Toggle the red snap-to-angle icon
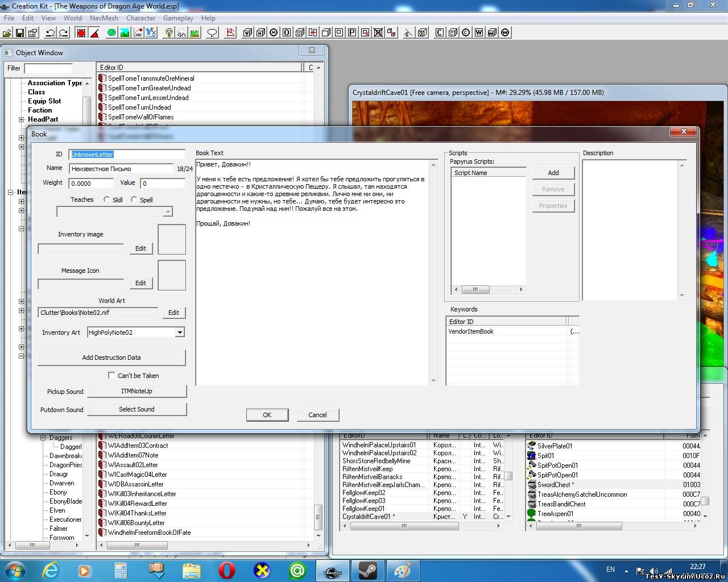728x582 pixels. coord(94,32)
